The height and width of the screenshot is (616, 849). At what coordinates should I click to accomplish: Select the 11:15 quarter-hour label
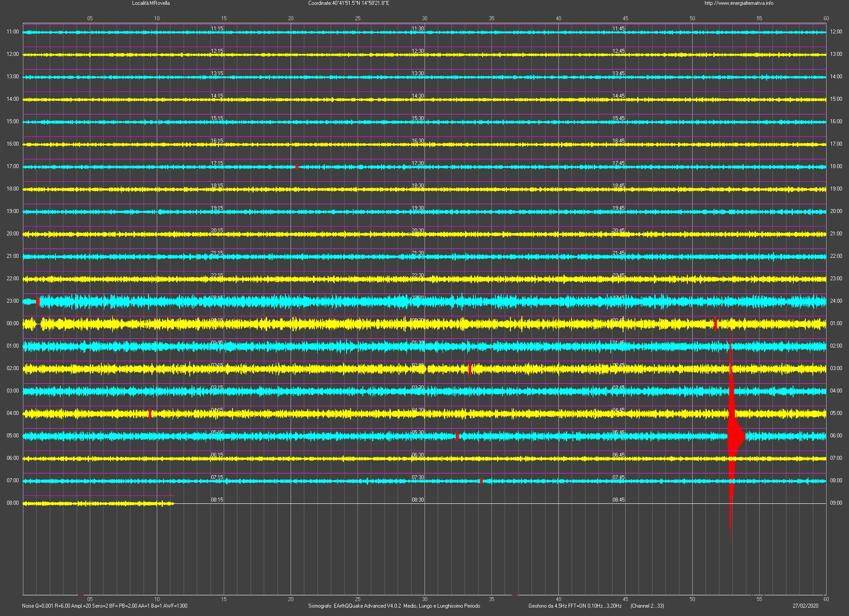click(217, 29)
